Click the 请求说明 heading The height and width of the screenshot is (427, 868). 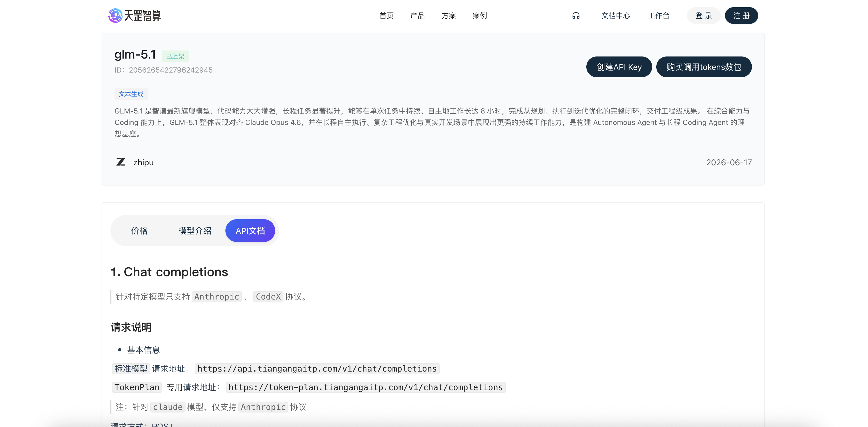click(131, 327)
